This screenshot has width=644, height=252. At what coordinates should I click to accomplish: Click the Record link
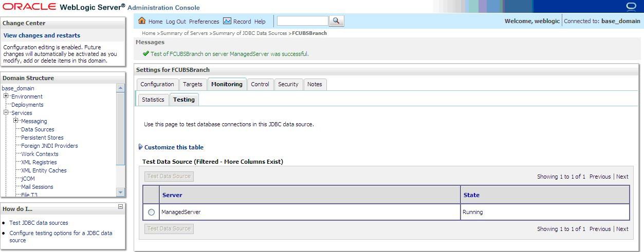242,22
